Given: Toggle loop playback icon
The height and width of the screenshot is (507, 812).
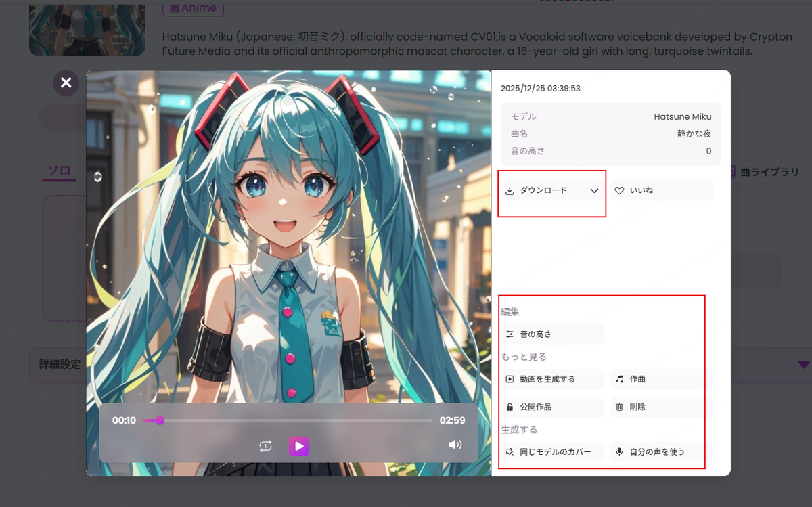Looking at the screenshot, I should coord(265,445).
